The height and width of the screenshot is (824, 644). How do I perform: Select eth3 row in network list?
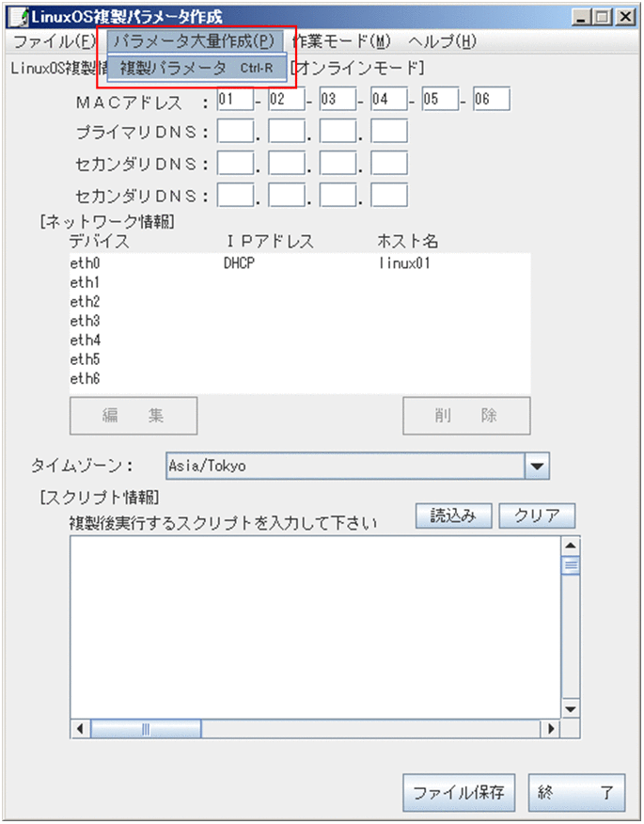point(300,321)
